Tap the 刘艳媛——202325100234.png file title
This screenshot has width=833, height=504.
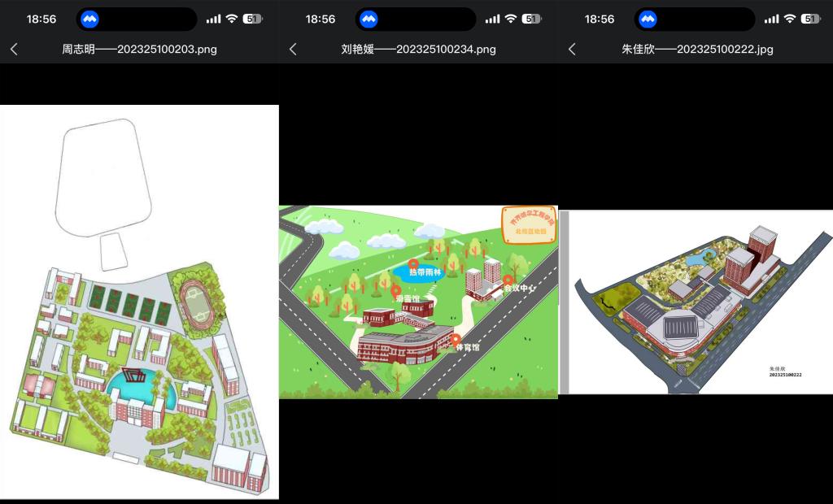418,49
